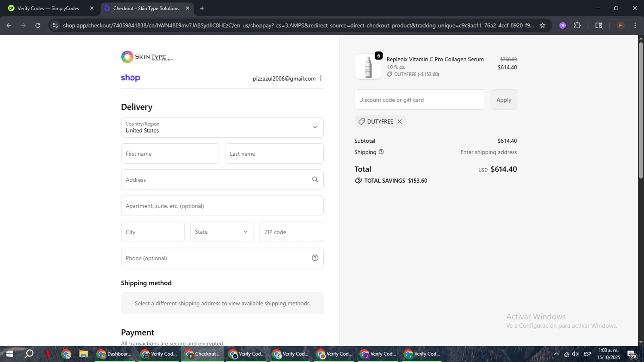Viewport: 644px width, 362px height.
Task: Open a new browser tab
Action: pyautogui.click(x=202, y=8)
